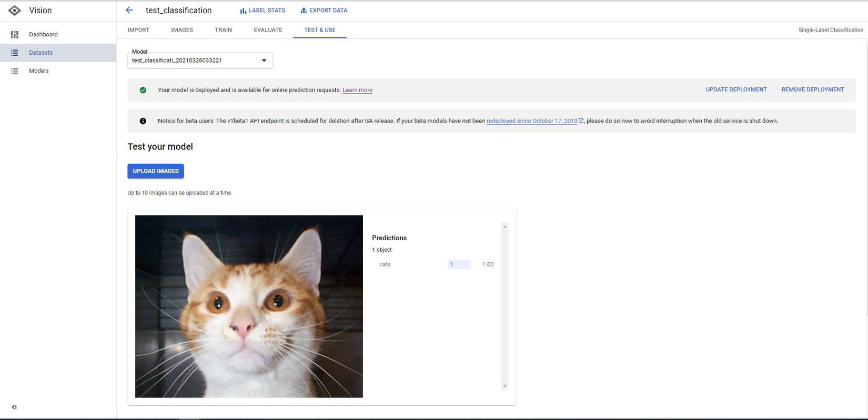The image size is (868, 420).
Task: Click the Models list icon
Action: click(x=15, y=71)
